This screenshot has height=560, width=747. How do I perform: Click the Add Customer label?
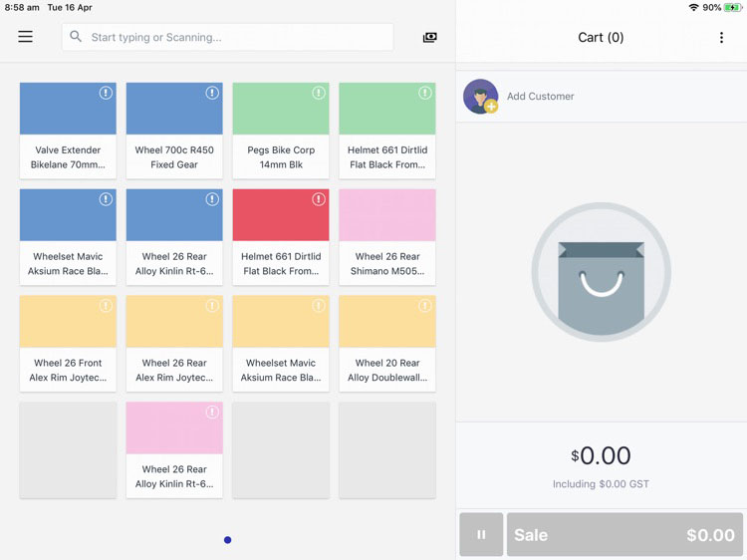(x=540, y=97)
